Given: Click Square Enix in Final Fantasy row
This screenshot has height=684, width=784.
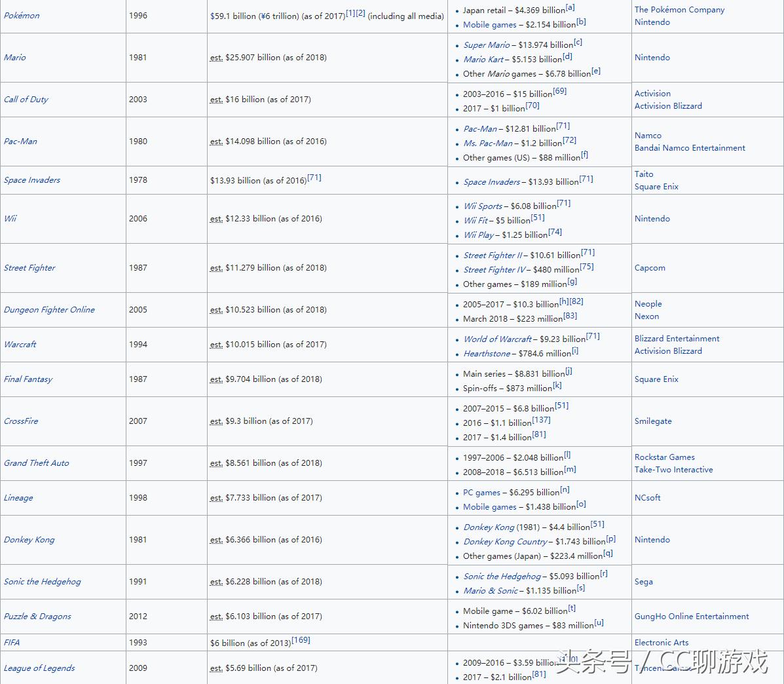Looking at the screenshot, I should pyautogui.click(x=656, y=379).
